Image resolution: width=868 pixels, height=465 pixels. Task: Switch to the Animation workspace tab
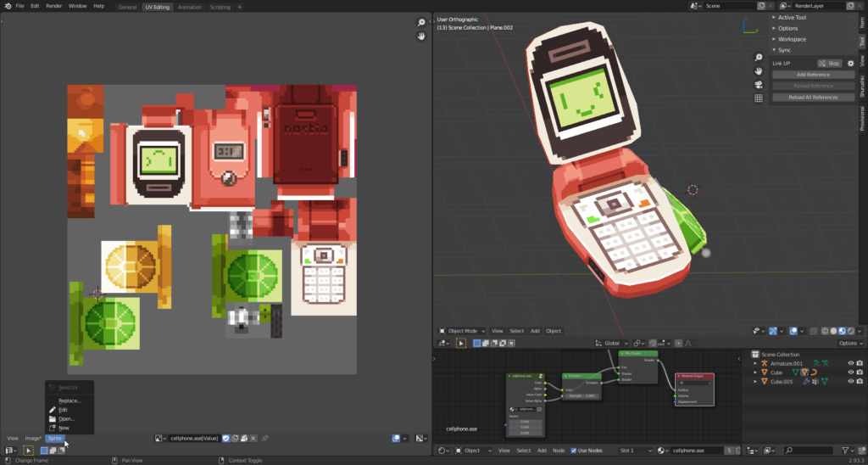click(189, 7)
